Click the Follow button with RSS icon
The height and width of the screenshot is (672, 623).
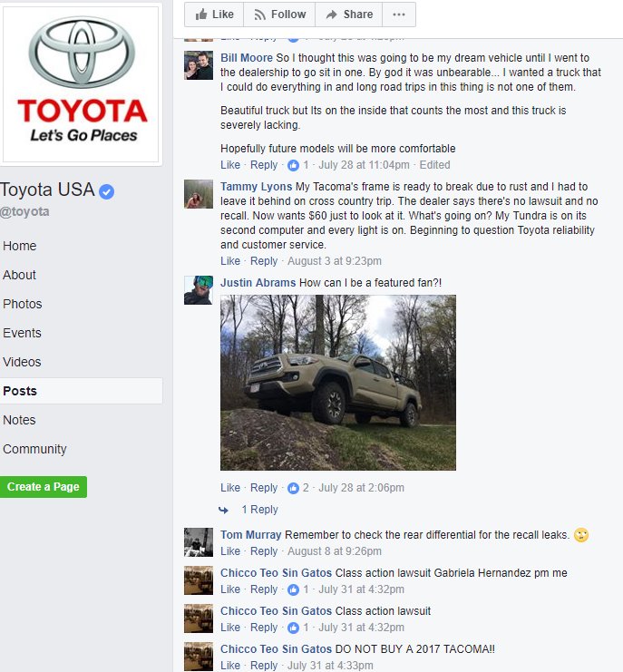279,15
